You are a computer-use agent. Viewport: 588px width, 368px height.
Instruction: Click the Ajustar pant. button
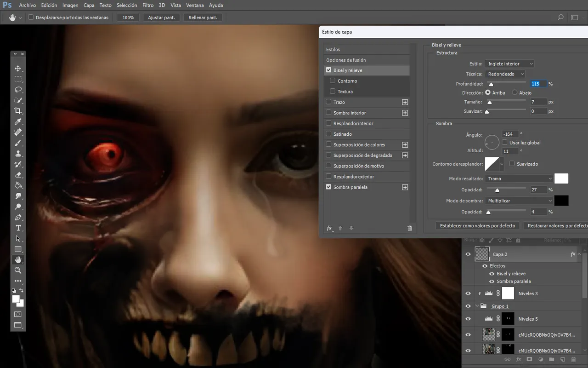click(162, 17)
